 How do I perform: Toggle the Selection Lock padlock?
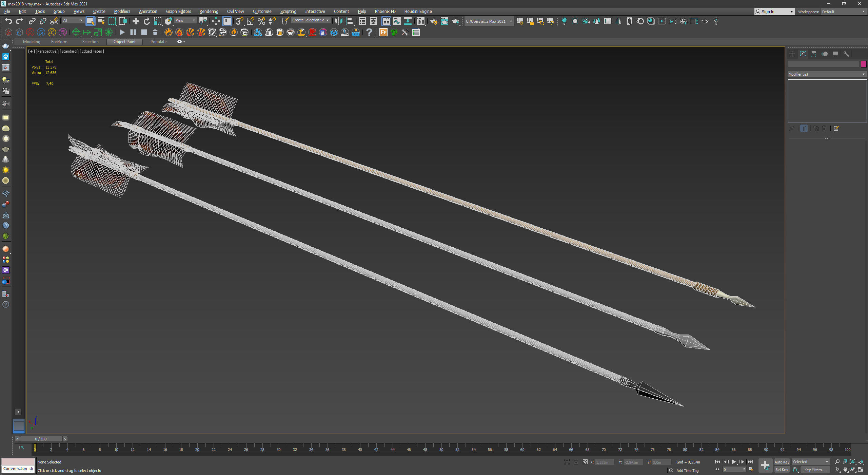click(x=576, y=462)
